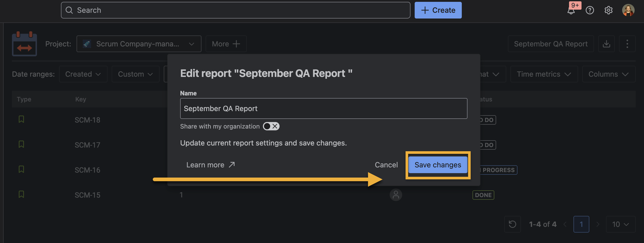Expand the Project selection dropdown
Screen dimensions: 644x243
139,44
